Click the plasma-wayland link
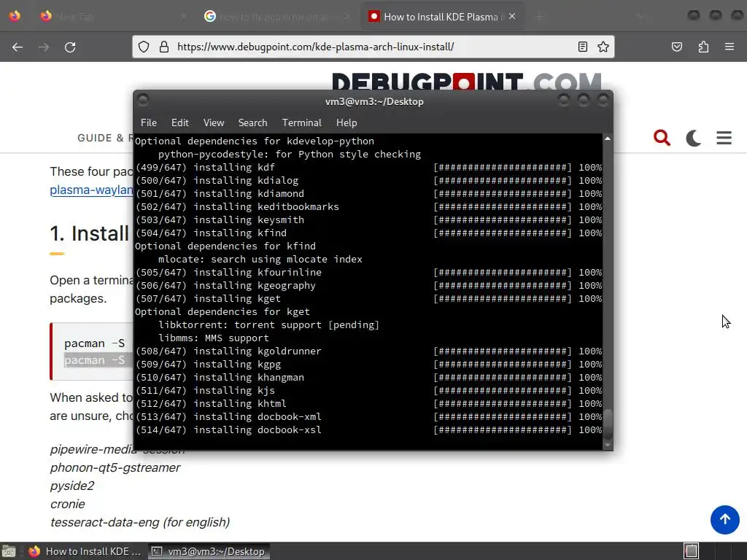The image size is (747, 560). tap(91, 190)
